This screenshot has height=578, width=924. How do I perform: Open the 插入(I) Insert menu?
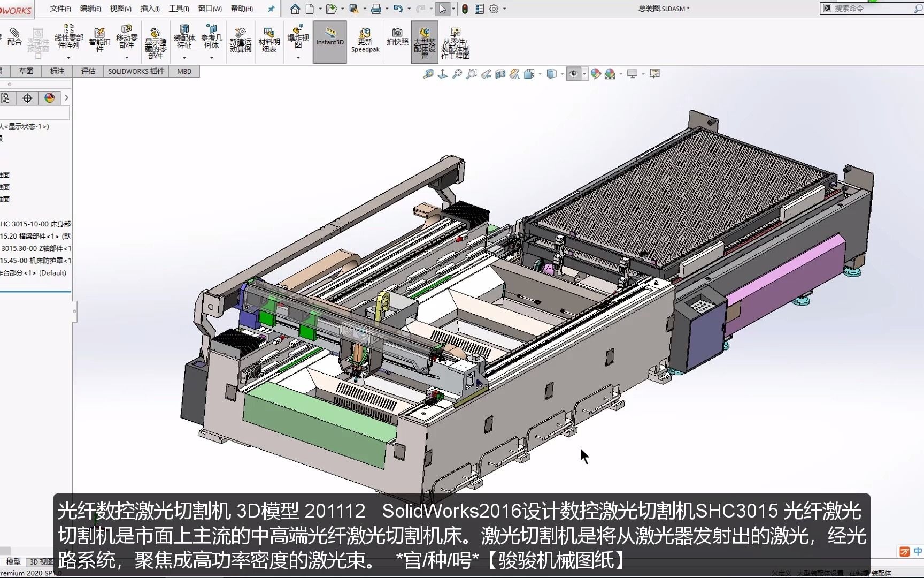point(150,9)
